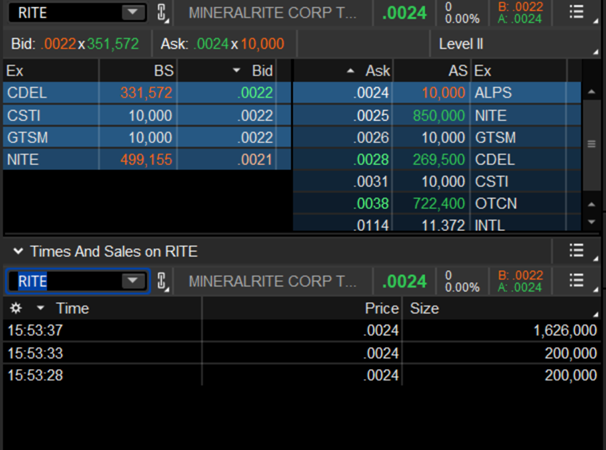Select the NITE ask row at .0025
The width and height of the screenshot is (606, 450).
coord(437,115)
